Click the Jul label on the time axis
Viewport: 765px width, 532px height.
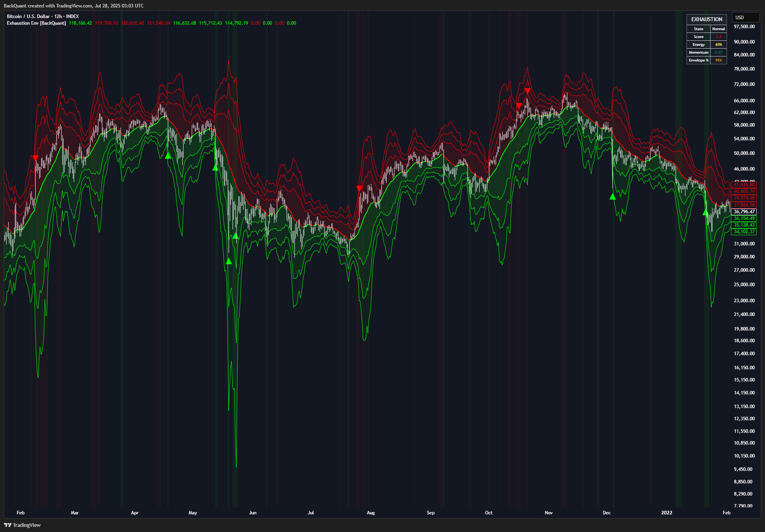(311, 513)
